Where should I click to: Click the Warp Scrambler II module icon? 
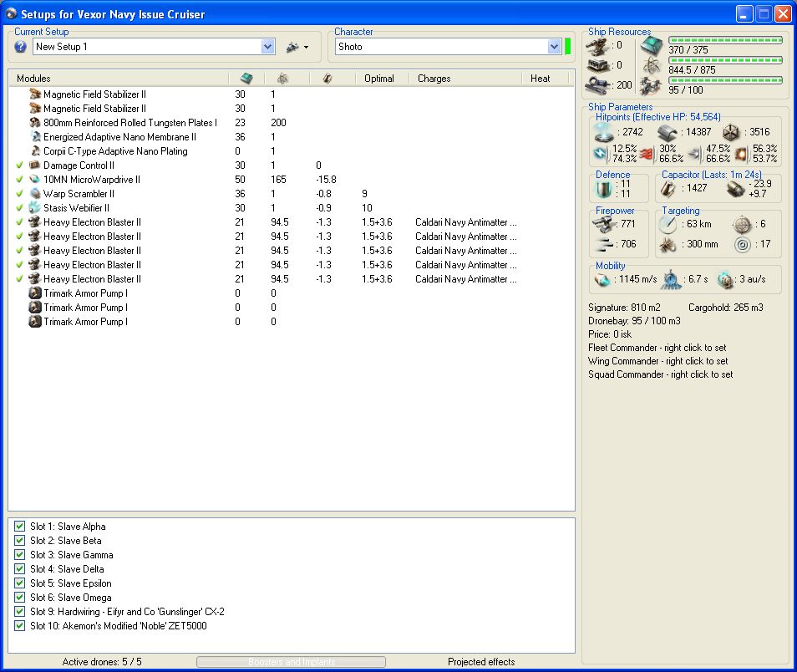pos(35,194)
